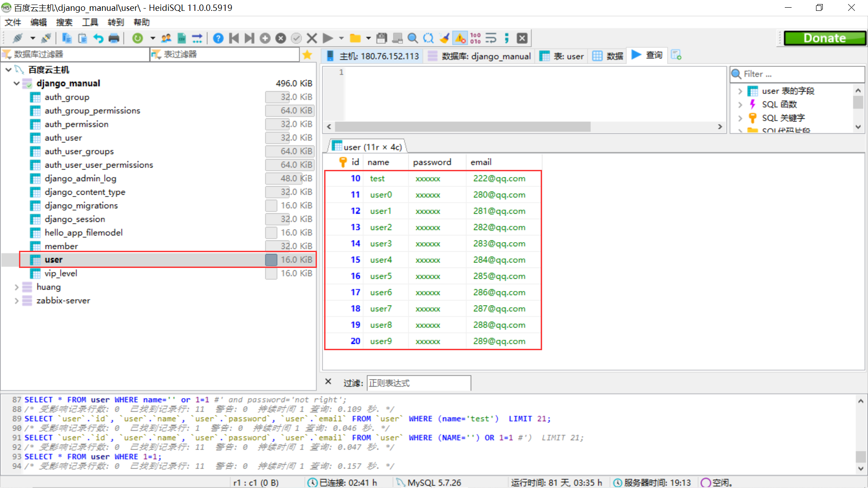
Task: Click the new query tab icon
Action: 676,55
